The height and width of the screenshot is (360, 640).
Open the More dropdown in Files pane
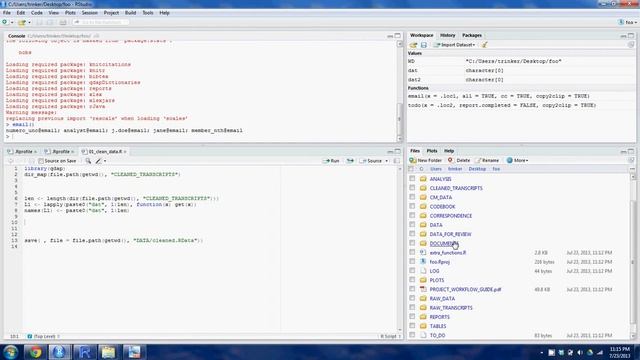pyautogui.click(x=517, y=160)
